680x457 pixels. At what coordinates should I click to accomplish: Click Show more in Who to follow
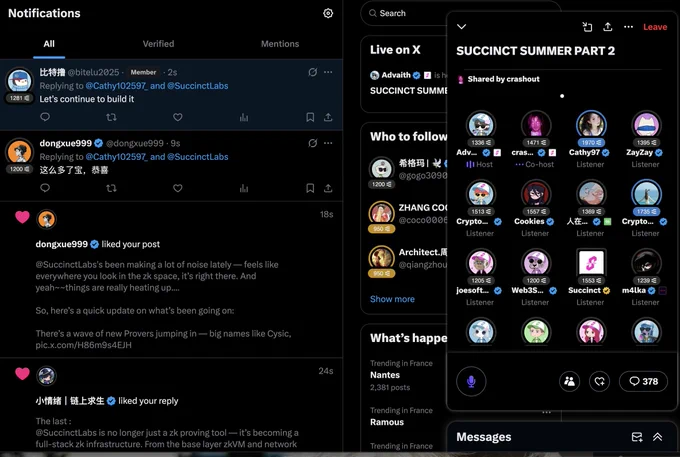click(x=392, y=299)
